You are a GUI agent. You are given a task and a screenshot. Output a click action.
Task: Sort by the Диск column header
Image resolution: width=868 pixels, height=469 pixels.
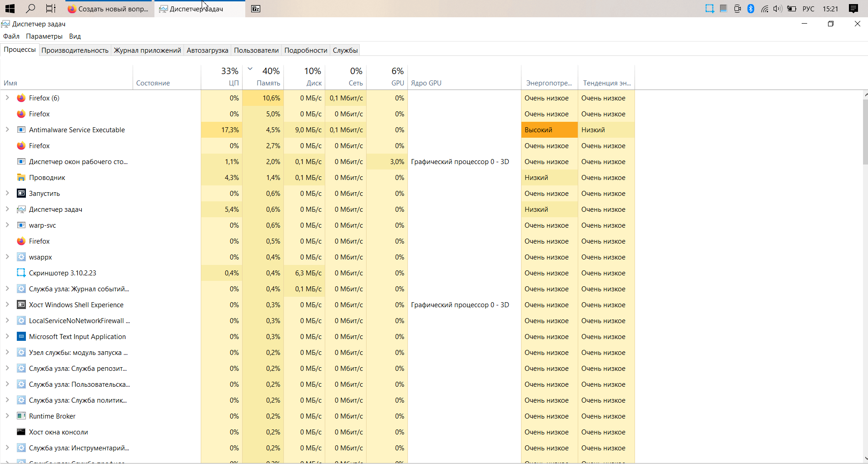point(304,77)
